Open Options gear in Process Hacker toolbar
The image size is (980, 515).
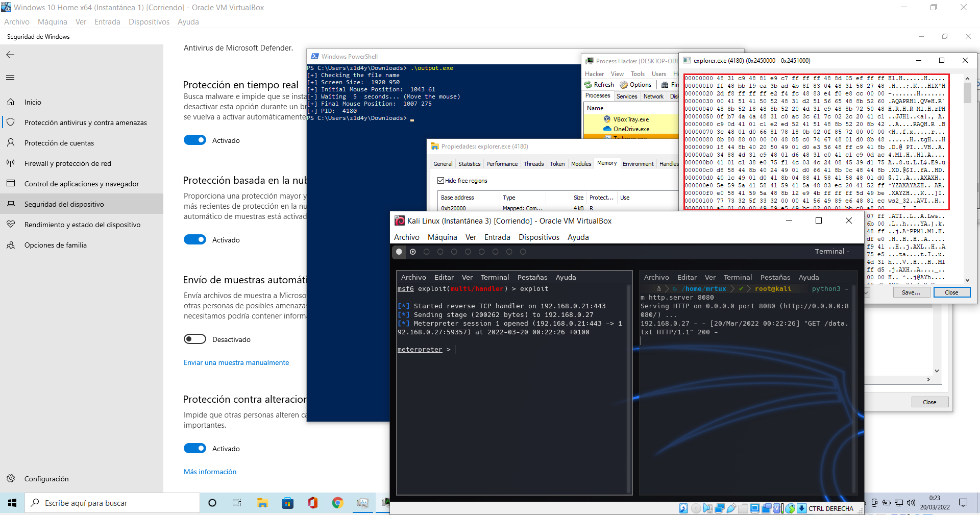[624, 85]
